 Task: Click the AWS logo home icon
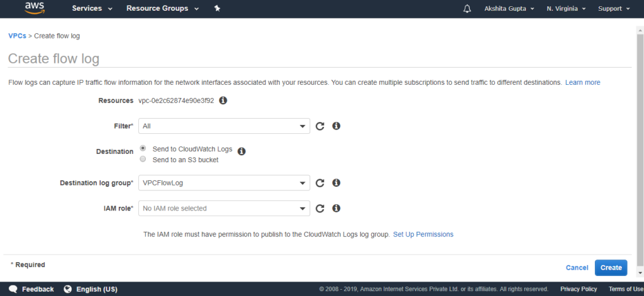[35, 8]
